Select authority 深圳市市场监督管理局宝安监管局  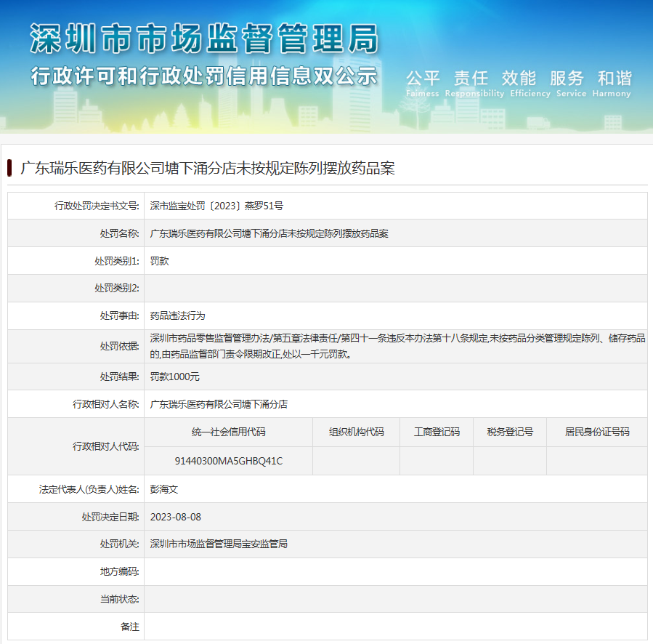tap(219, 544)
